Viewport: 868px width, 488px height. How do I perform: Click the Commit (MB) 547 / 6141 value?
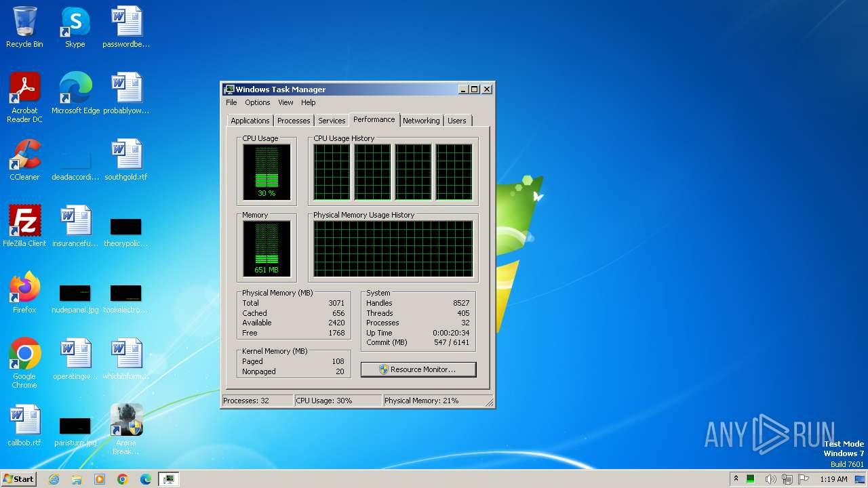450,342
